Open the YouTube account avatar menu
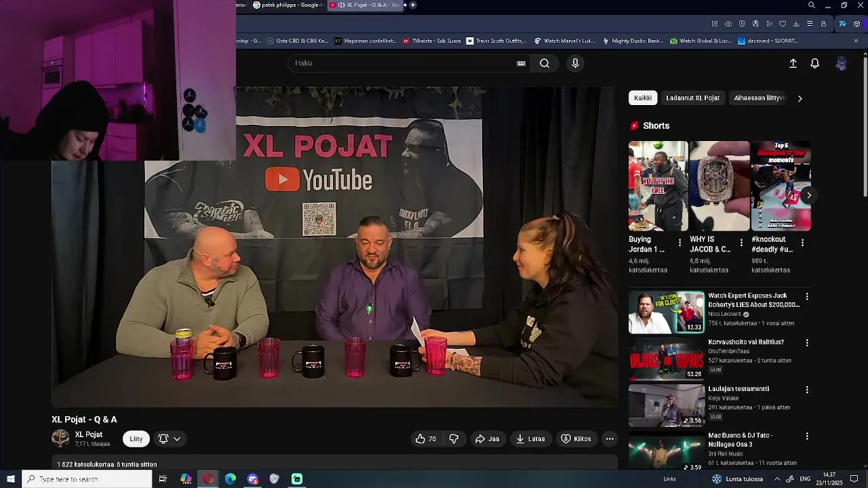 (841, 63)
